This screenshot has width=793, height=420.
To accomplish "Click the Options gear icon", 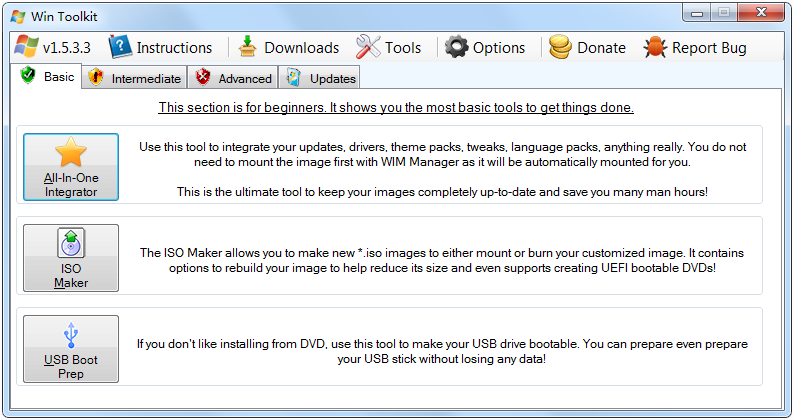I will tap(456, 47).
